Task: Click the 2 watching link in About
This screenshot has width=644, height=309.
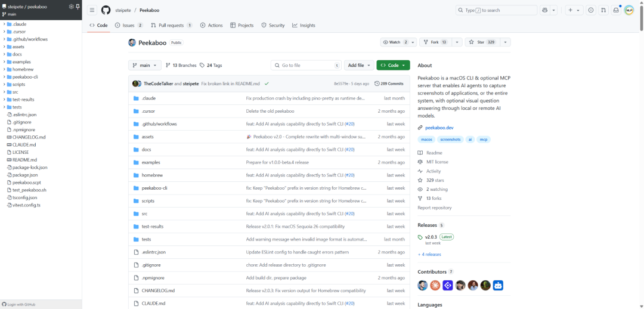Action: click(x=437, y=190)
